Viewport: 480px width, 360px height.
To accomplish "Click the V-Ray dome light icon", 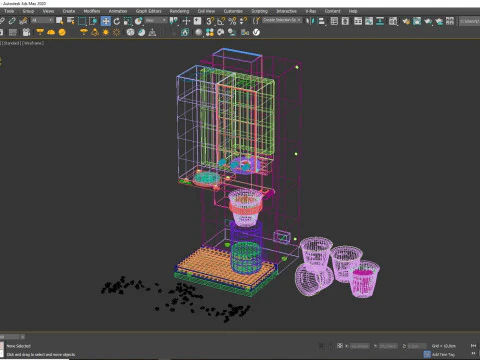I will [51, 32].
